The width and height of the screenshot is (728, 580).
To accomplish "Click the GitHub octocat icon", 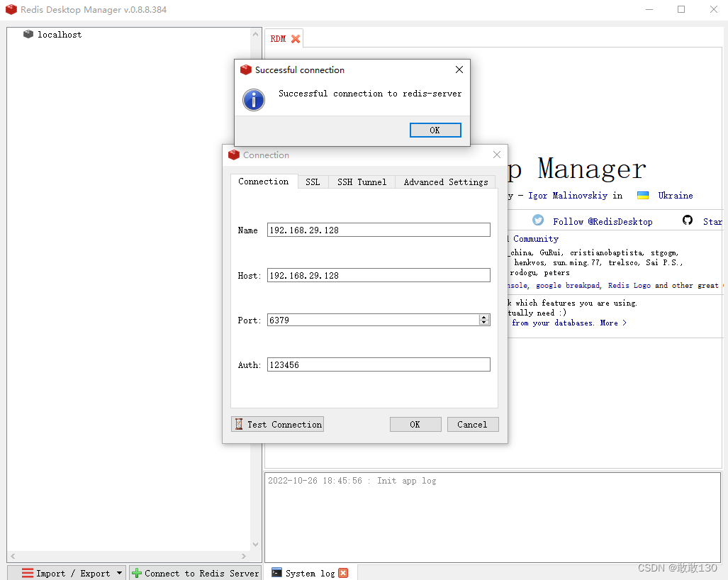I will pyautogui.click(x=687, y=220).
